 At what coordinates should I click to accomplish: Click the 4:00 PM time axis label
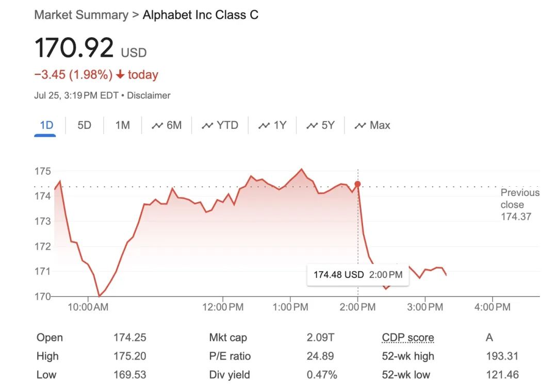coord(492,307)
